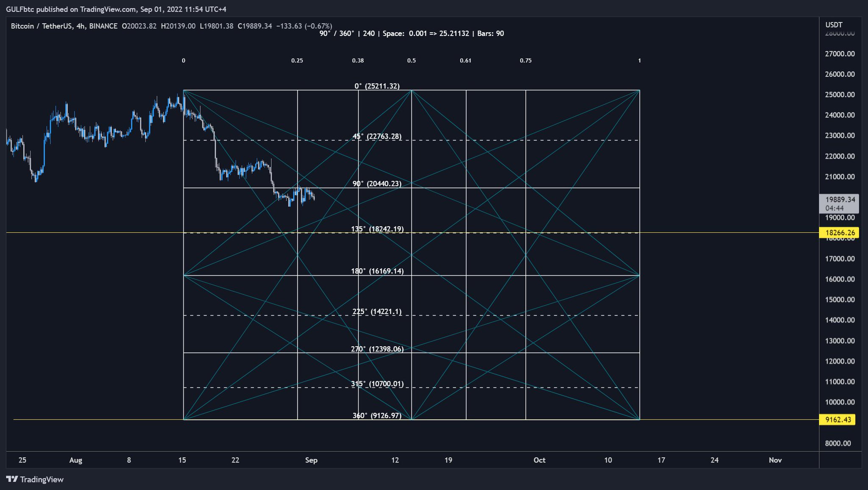This screenshot has width=868, height=490.
Task: Click the 25000.00 mark on price scale
Action: coord(840,95)
